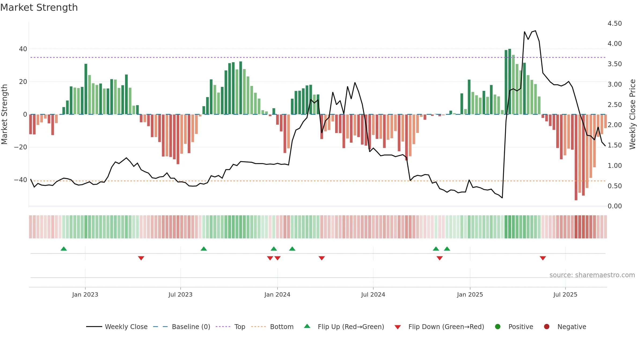644x362 pixels.
Task: Click the orange dotted Bottom threshold line
Action: (x=318, y=181)
